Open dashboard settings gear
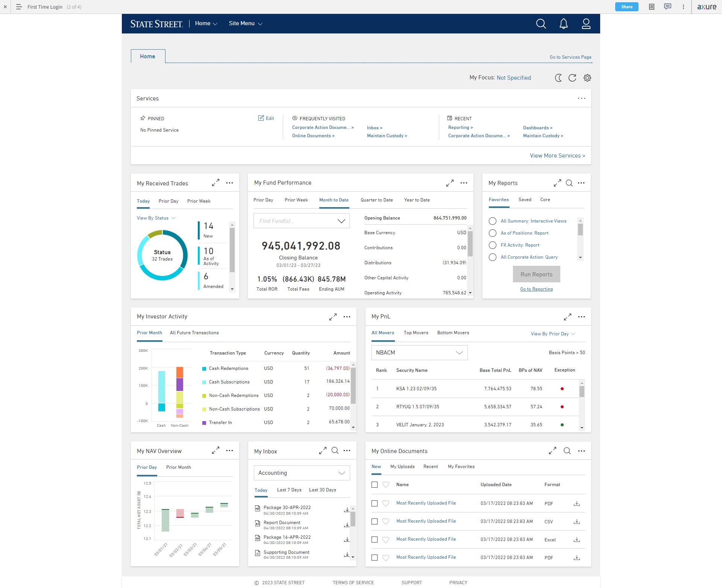This screenshot has height=588, width=722. (587, 78)
